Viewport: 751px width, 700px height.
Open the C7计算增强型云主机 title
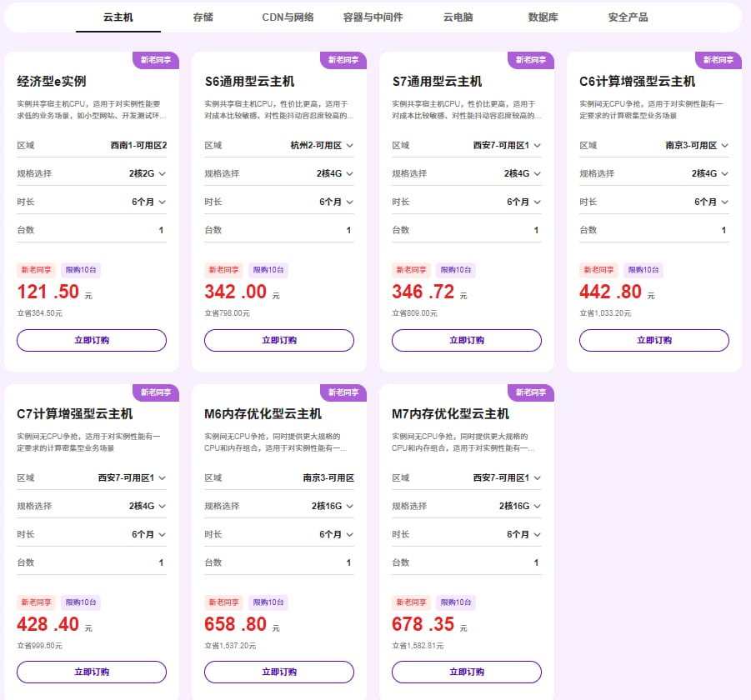pyautogui.click(x=75, y=414)
